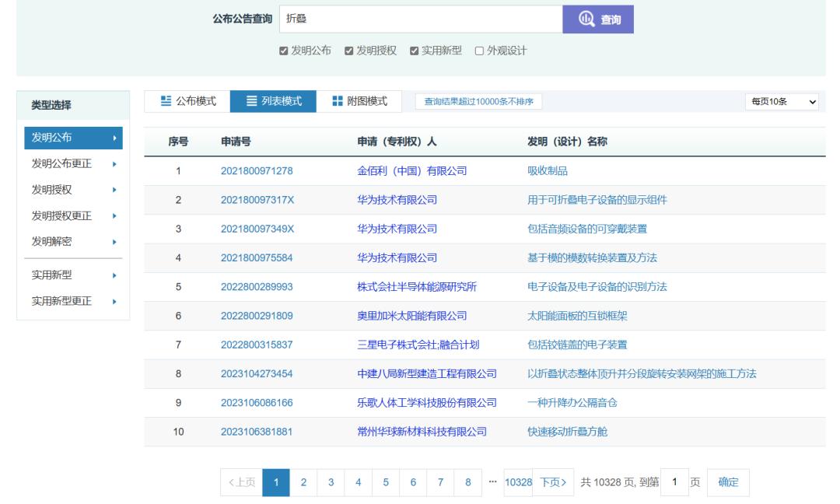Screen dimensions: 840x504
Task: Toggle the 发明授权 checkbox
Action: 349,51
